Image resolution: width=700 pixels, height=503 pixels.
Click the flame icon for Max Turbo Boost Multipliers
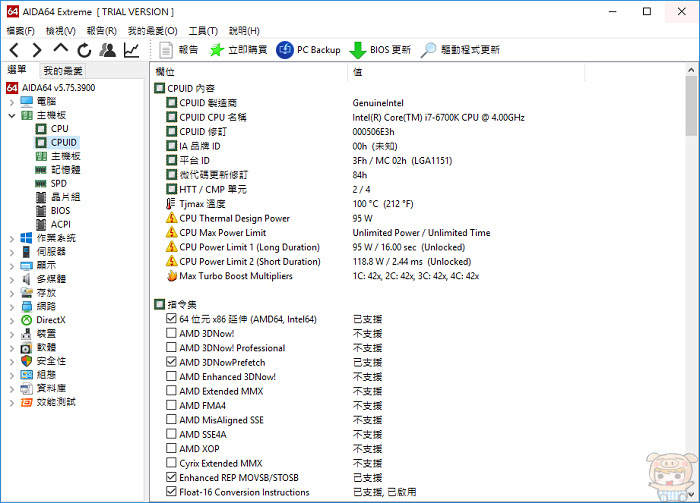pyautogui.click(x=171, y=276)
